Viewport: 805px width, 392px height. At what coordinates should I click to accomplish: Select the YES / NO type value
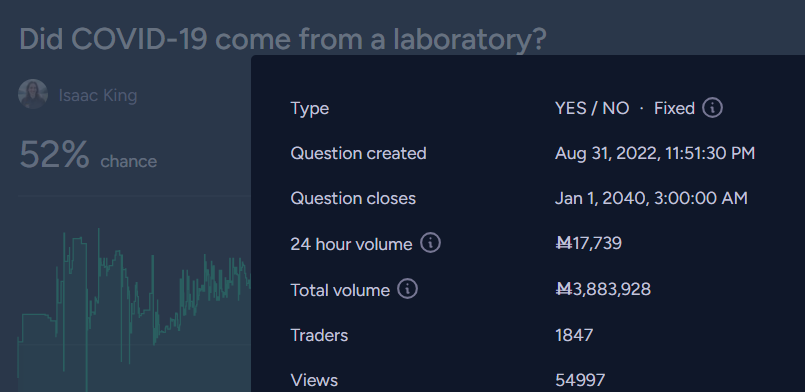[592, 108]
